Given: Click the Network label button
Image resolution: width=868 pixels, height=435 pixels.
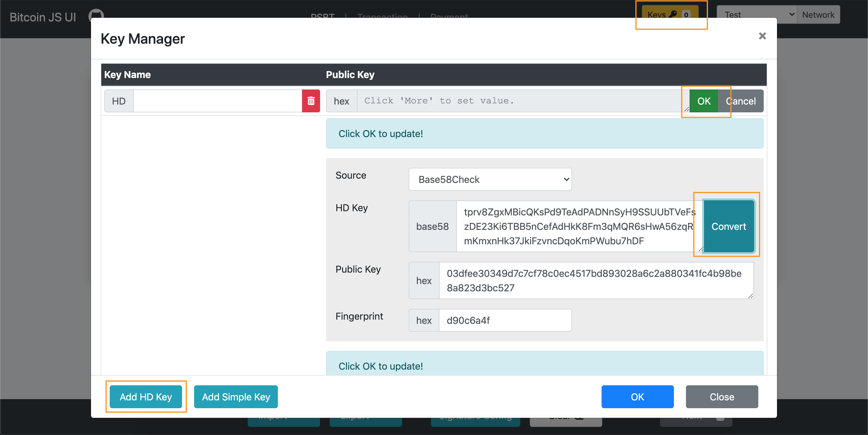Looking at the screenshot, I should pos(818,15).
